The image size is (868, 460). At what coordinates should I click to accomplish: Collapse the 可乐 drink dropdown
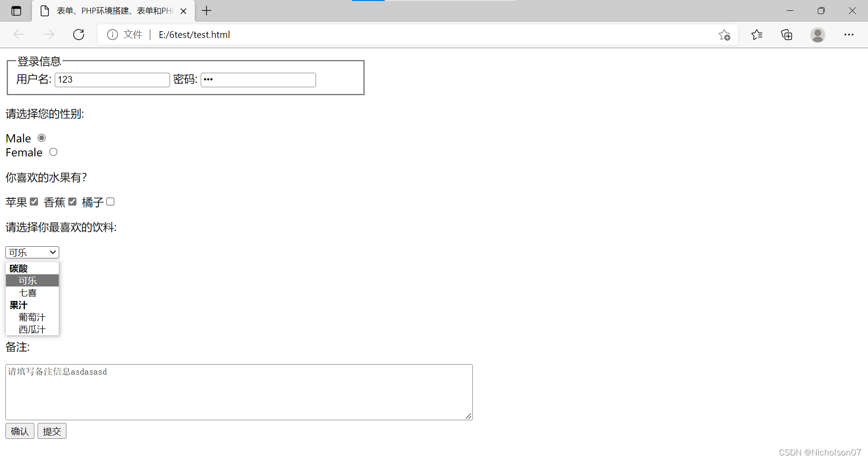[x=32, y=252]
